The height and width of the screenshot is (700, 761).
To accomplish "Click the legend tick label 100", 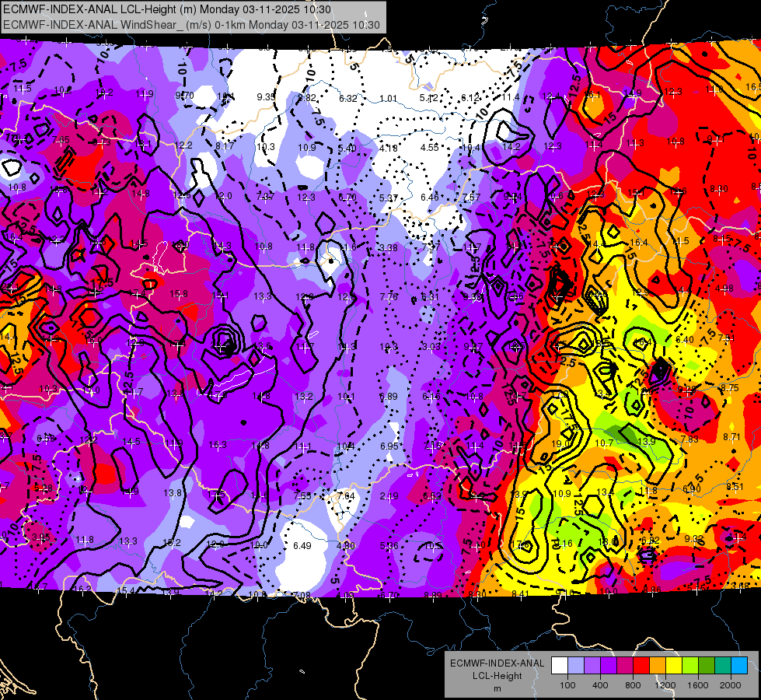I will point(567,685).
